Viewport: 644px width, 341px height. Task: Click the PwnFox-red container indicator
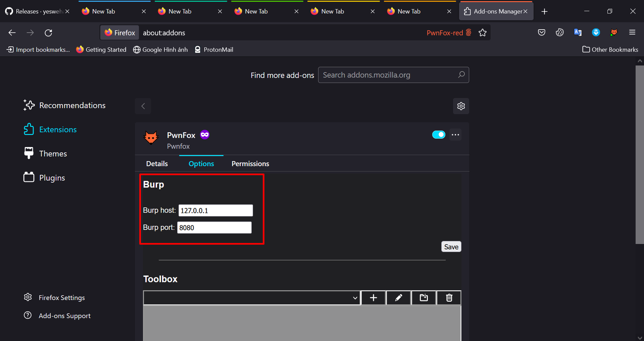[x=449, y=33]
